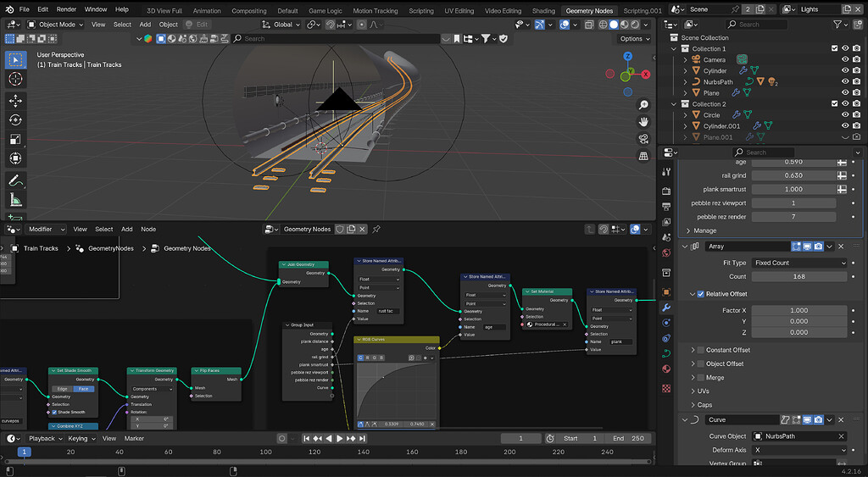The height and width of the screenshot is (477, 868).
Task: Open the Render properties tab
Action: (x=666, y=191)
